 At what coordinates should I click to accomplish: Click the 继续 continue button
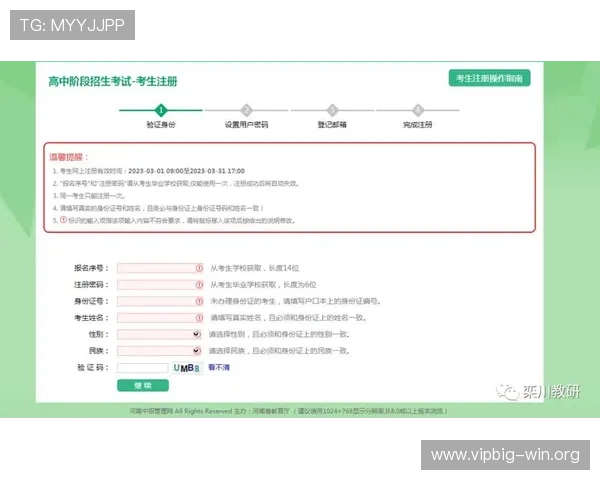point(143,385)
